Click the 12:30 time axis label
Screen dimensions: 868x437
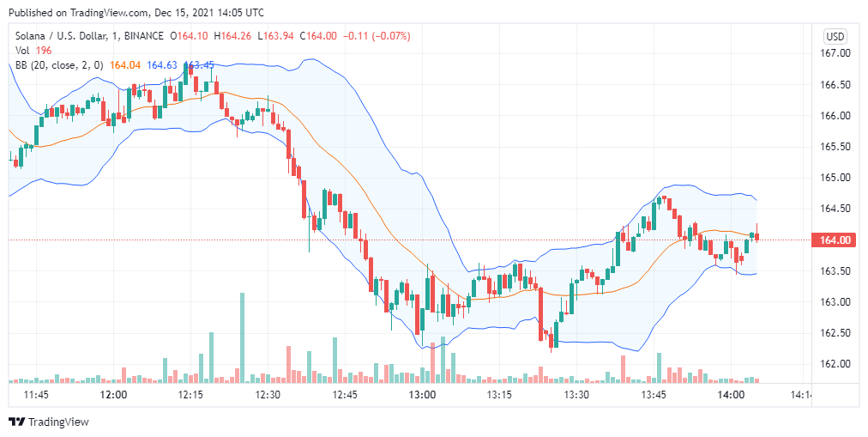tap(268, 395)
